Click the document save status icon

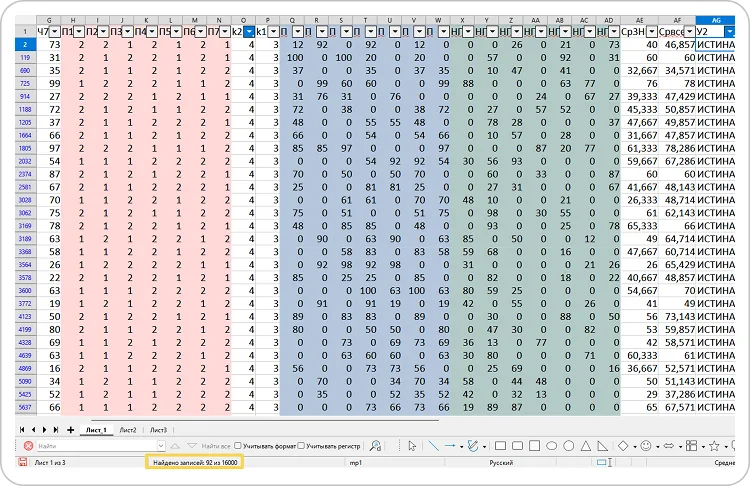tap(22, 462)
